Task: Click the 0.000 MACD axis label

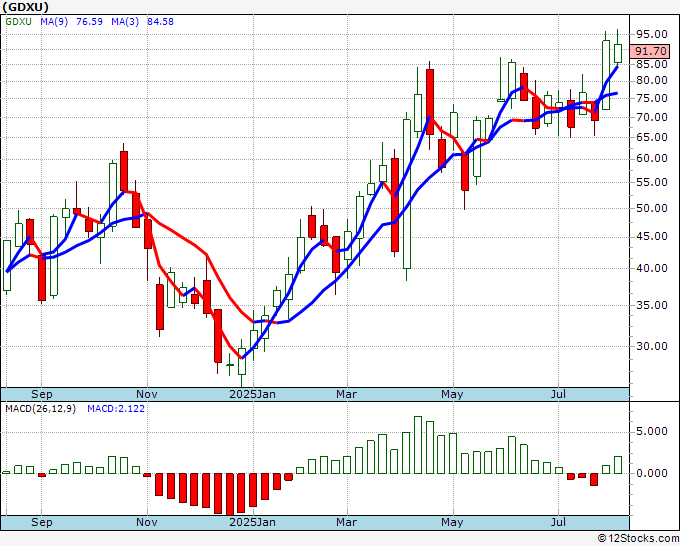Action: [x=651, y=473]
